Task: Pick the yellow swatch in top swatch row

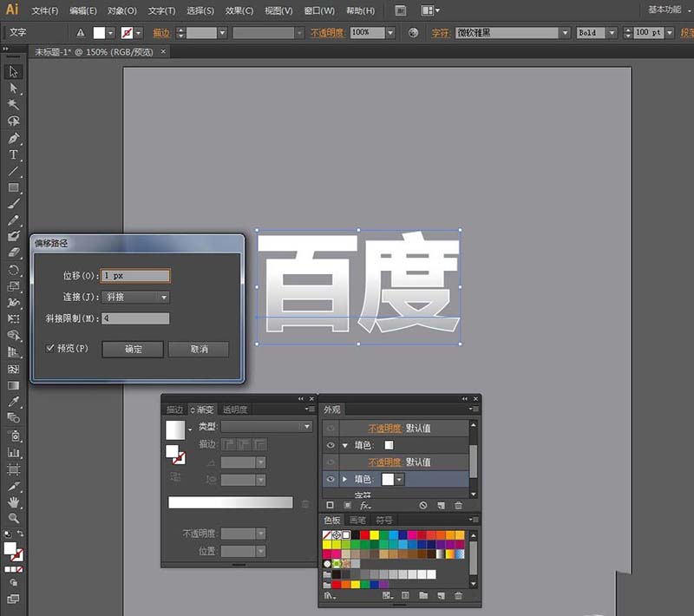Action: (375, 535)
